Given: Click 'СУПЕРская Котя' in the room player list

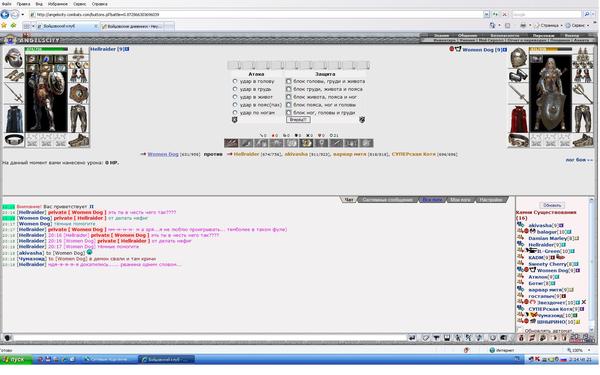Looking at the screenshot, I should click(550, 309).
